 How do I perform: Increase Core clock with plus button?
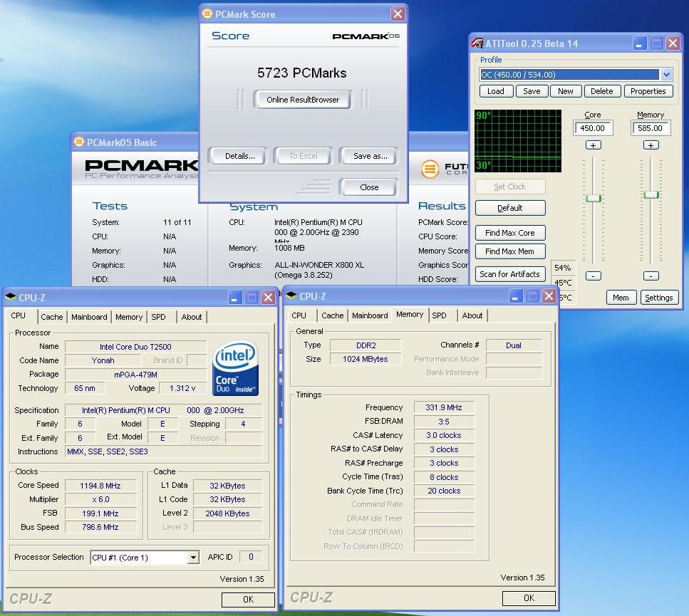tap(594, 145)
